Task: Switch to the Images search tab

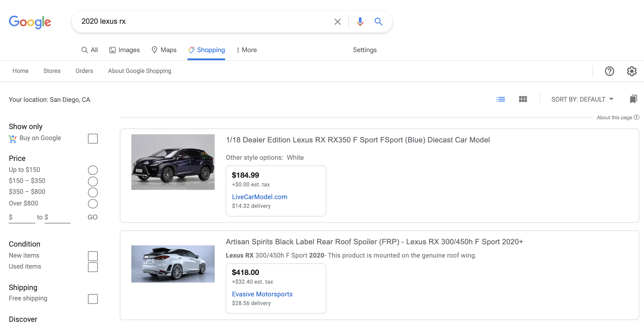Action: [124, 50]
